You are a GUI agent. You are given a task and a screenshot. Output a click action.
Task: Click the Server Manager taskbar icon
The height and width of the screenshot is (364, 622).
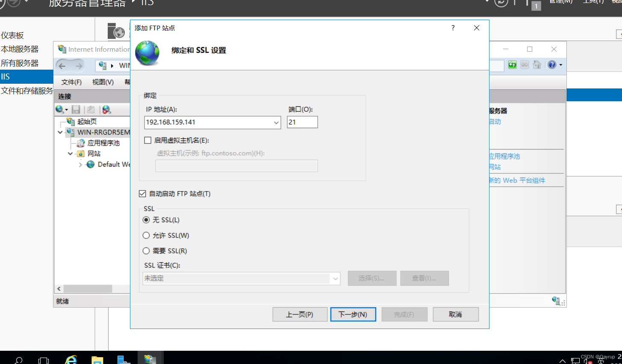(124, 360)
